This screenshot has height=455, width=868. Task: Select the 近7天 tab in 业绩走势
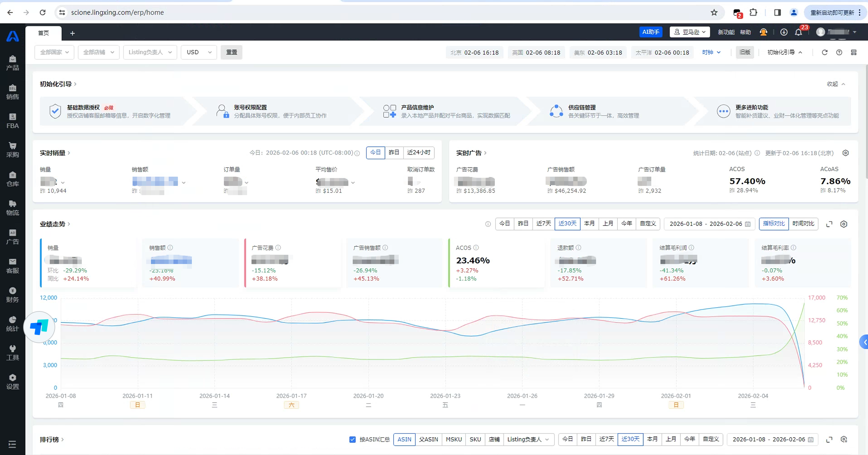[543, 224]
